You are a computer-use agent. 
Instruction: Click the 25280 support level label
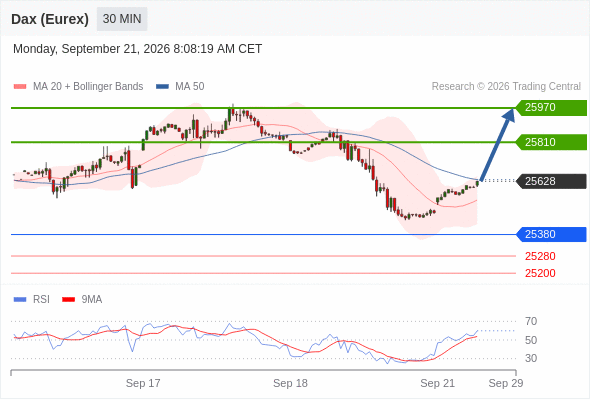click(540, 256)
